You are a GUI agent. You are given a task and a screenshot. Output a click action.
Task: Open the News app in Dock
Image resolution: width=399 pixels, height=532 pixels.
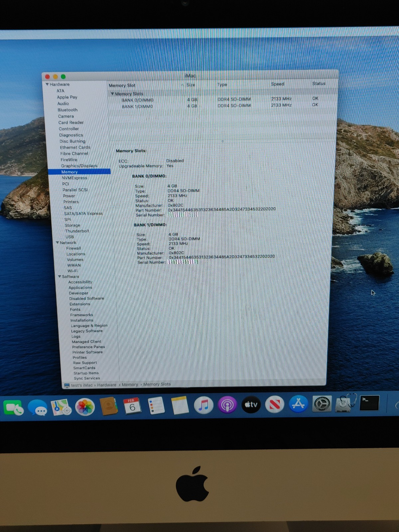click(x=274, y=405)
